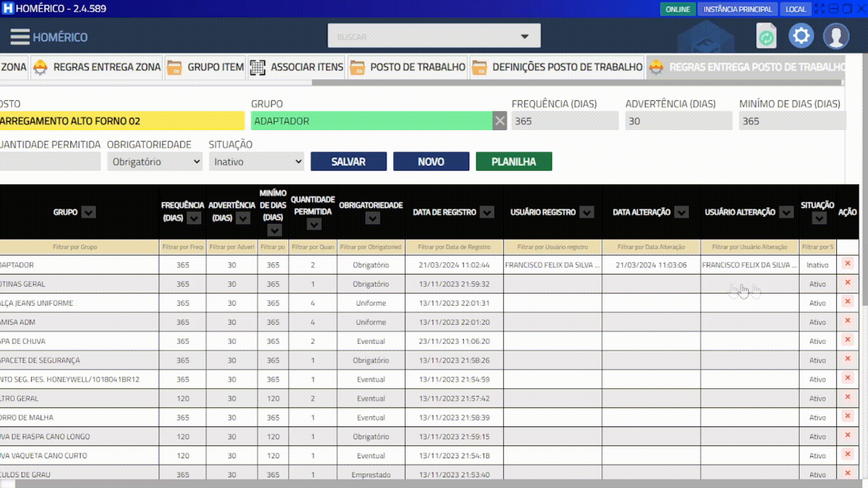Delete the row registered 13/11/2023 21:59:32
This screenshot has height=488, width=868.
847,282
